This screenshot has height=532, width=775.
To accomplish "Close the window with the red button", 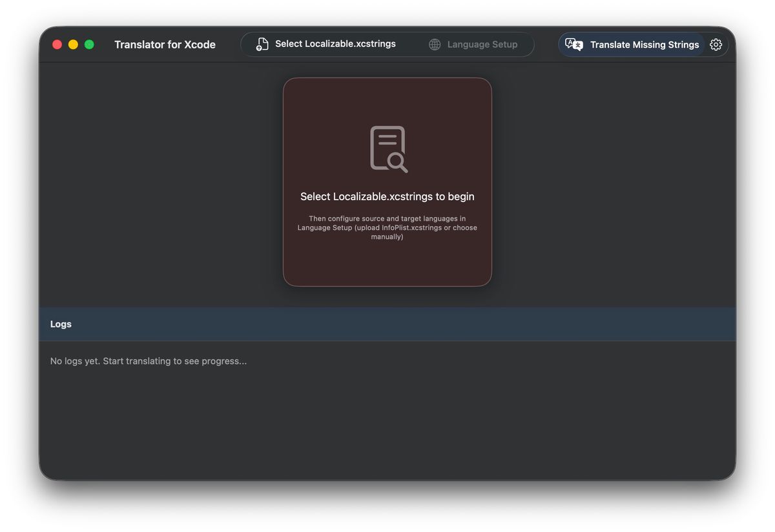I will point(57,45).
